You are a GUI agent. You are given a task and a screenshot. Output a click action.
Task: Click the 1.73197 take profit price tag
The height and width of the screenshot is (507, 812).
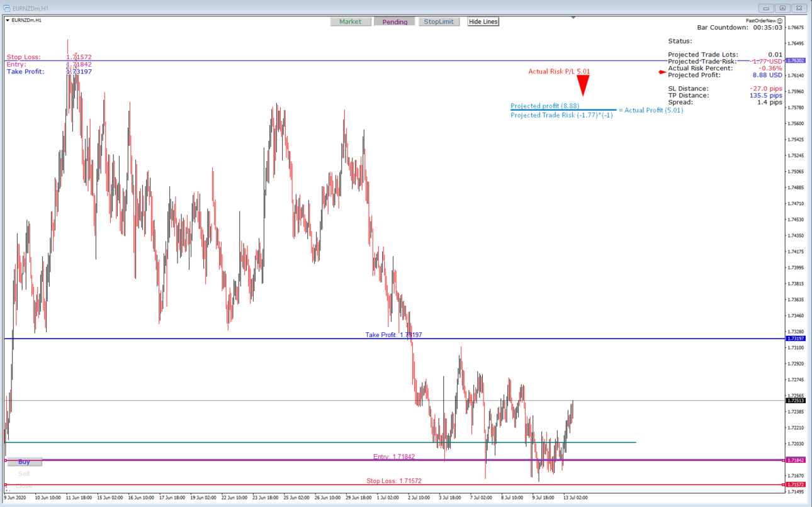coord(796,338)
